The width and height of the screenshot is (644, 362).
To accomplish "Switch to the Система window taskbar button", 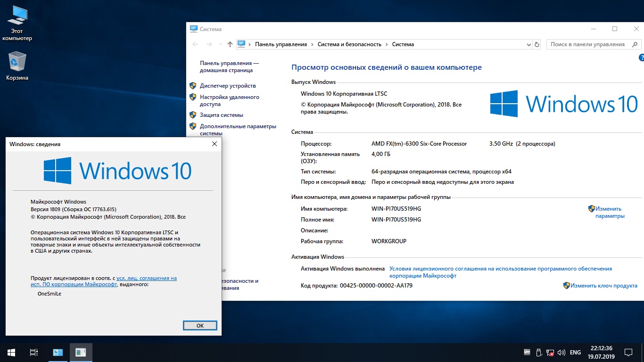I will 58,352.
